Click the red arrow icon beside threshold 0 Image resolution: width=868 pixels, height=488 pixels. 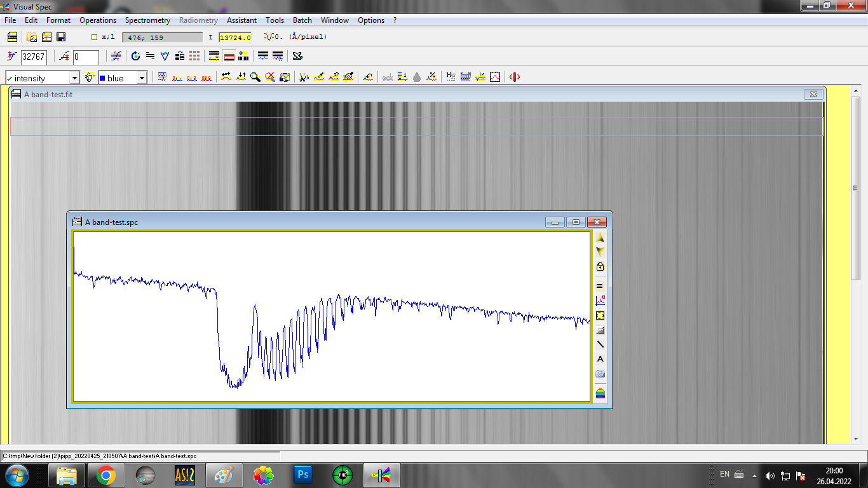(x=64, y=57)
